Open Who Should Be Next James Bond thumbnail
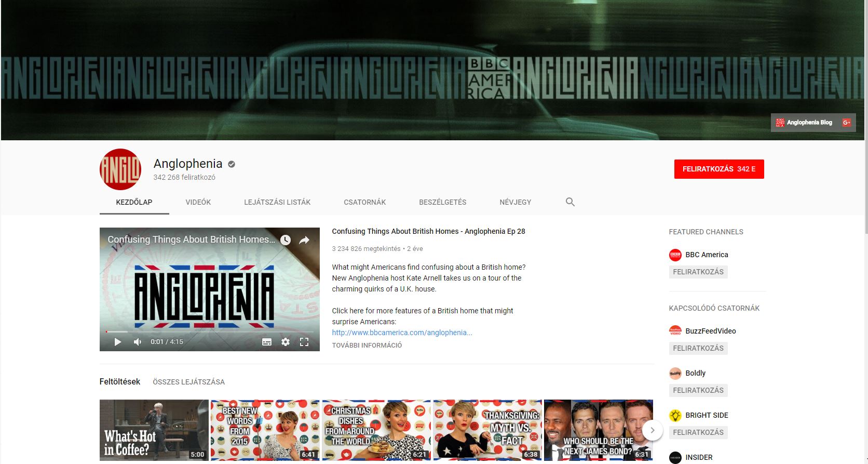 [599, 430]
